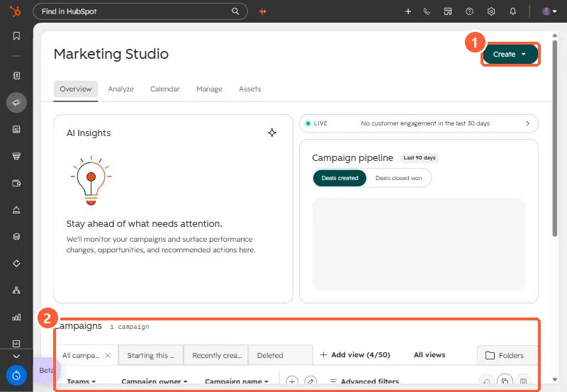The image size is (567, 392).
Task: Click the Last 90 days badge
Action: pos(420,157)
